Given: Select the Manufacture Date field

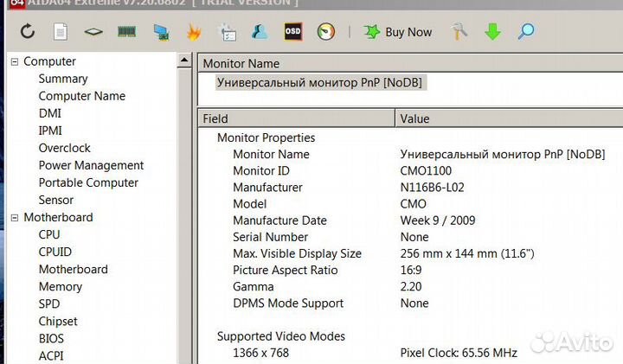Looking at the screenshot, I should coord(279,220).
